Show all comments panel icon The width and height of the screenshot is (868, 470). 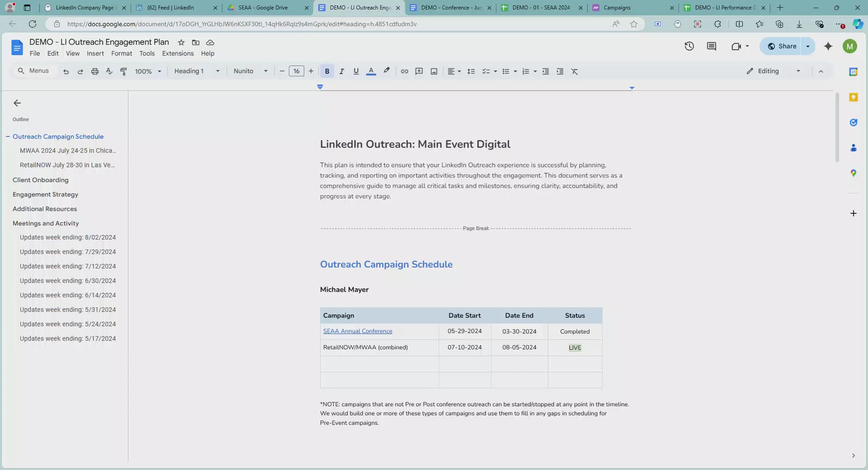712,46
